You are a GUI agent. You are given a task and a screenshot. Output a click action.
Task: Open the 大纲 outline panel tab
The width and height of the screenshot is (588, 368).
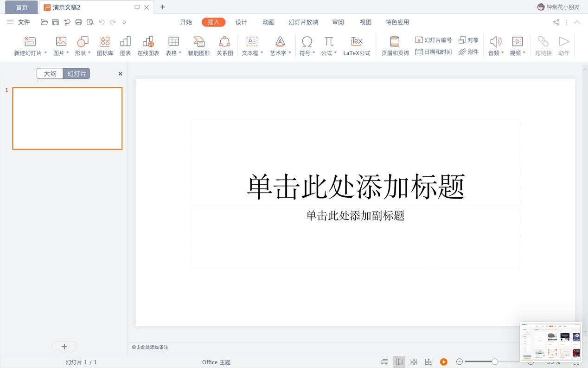click(x=50, y=73)
